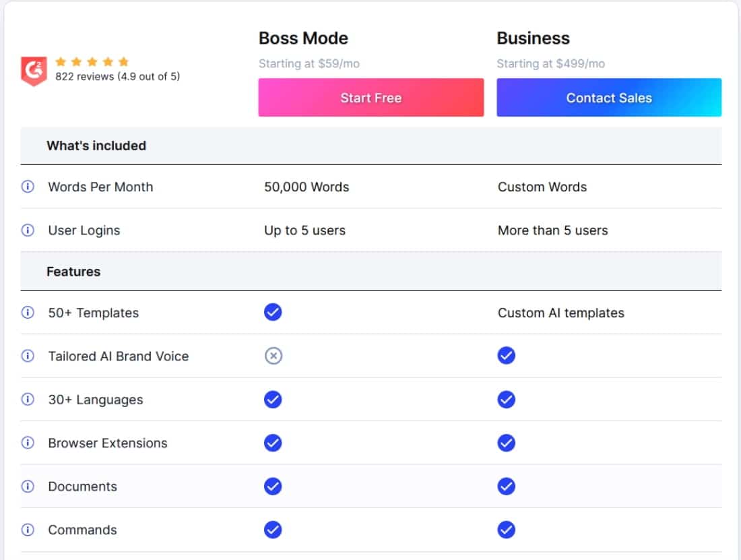Click Business checkmark for Commands

[x=506, y=530]
